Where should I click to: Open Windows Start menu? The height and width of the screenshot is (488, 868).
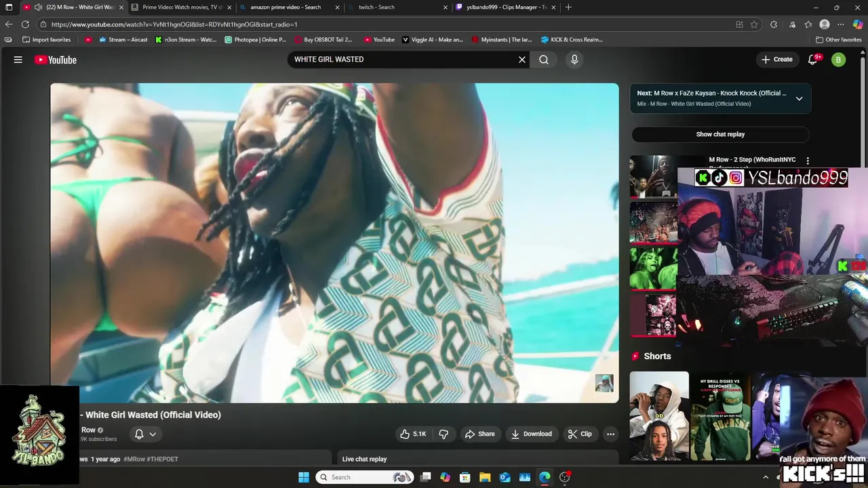(x=304, y=477)
